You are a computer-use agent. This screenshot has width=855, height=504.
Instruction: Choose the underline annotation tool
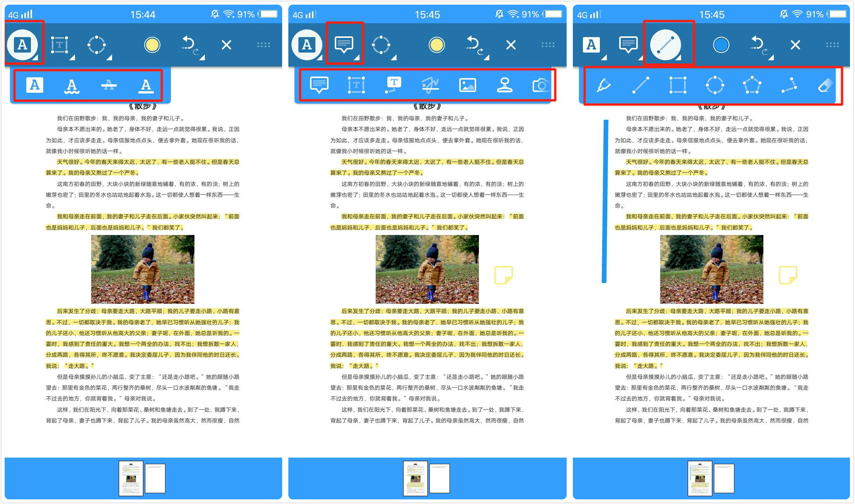point(146,85)
